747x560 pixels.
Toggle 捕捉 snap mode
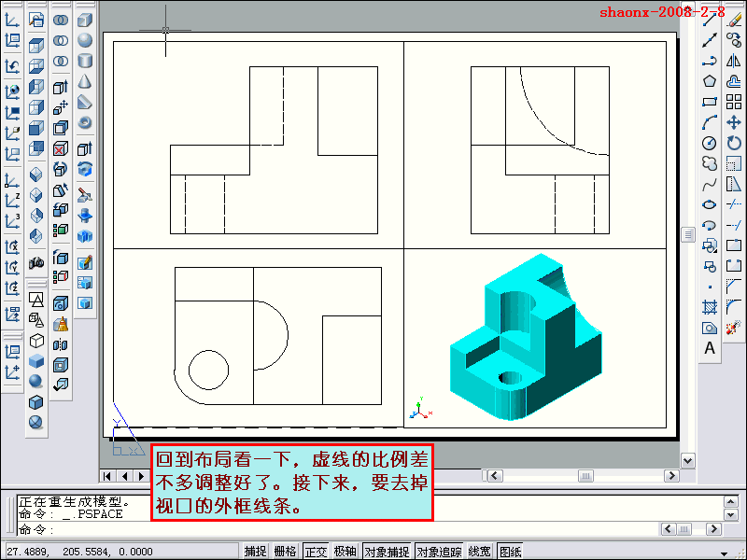[x=255, y=551]
